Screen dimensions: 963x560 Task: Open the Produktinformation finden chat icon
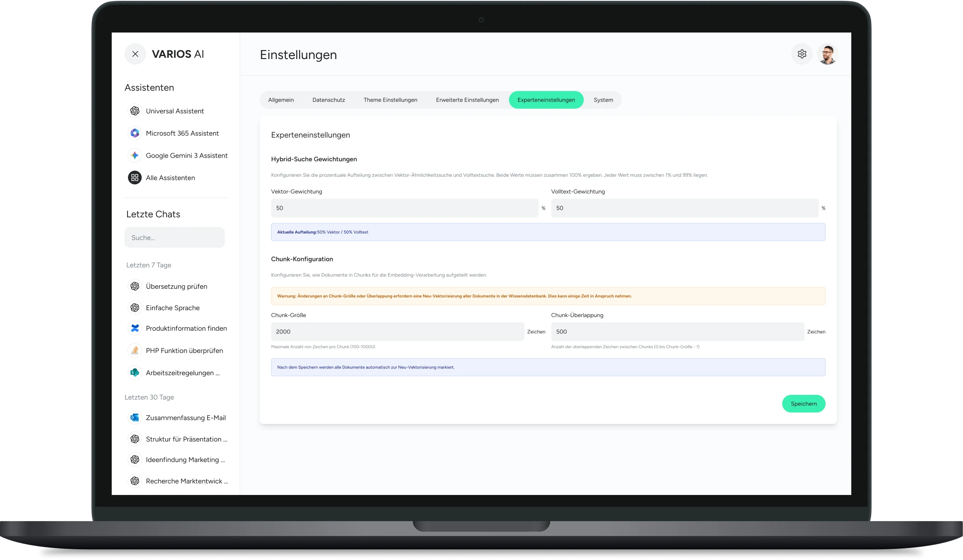pyautogui.click(x=134, y=328)
